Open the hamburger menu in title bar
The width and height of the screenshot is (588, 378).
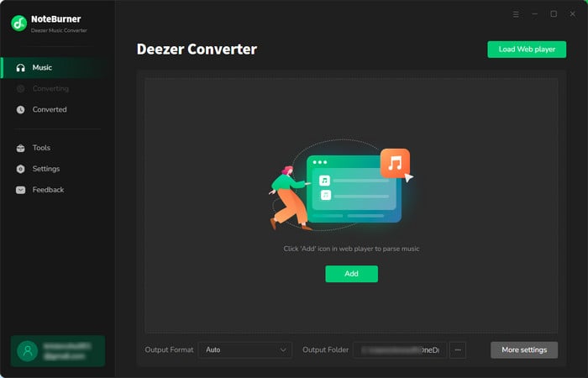[x=516, y=14]
